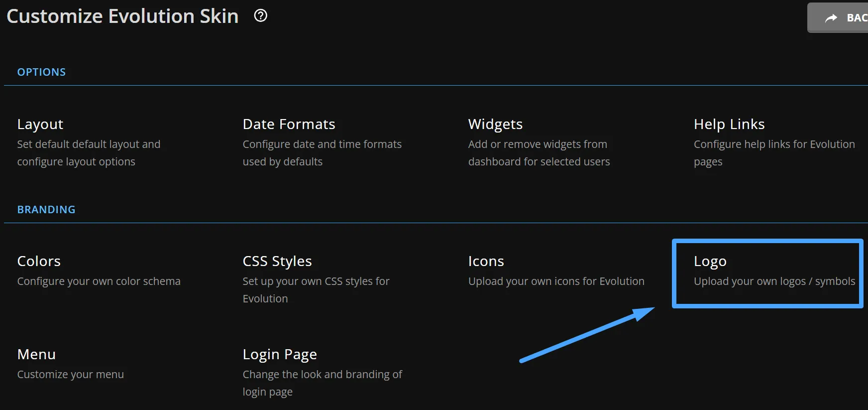Viewport: 868px width, 410px height.
Task: Open the Icons upload page
Action: (x=486, y=261)
